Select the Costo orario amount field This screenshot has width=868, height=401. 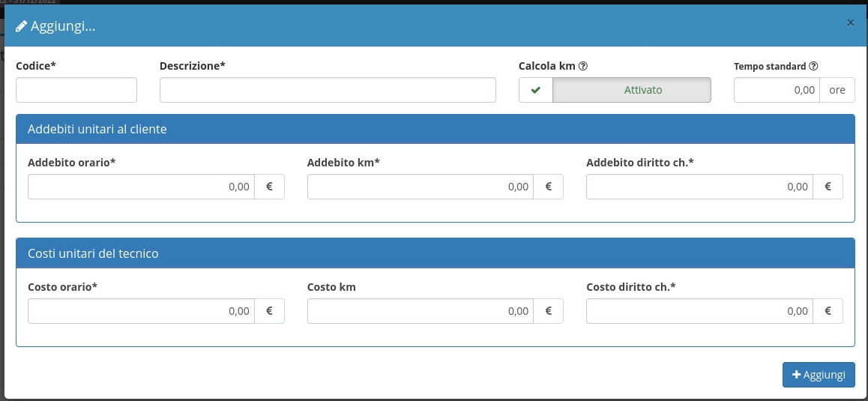click(x=141, y=311)
